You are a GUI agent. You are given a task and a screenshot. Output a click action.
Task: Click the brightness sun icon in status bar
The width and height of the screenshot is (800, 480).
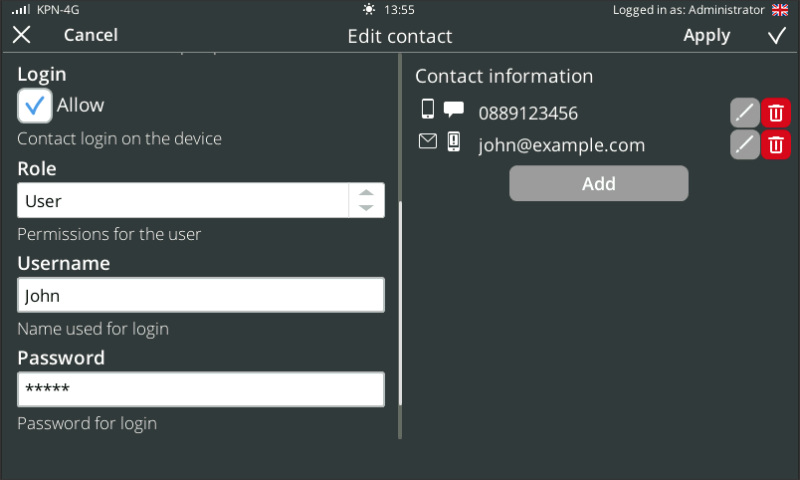tap(370, 10)
